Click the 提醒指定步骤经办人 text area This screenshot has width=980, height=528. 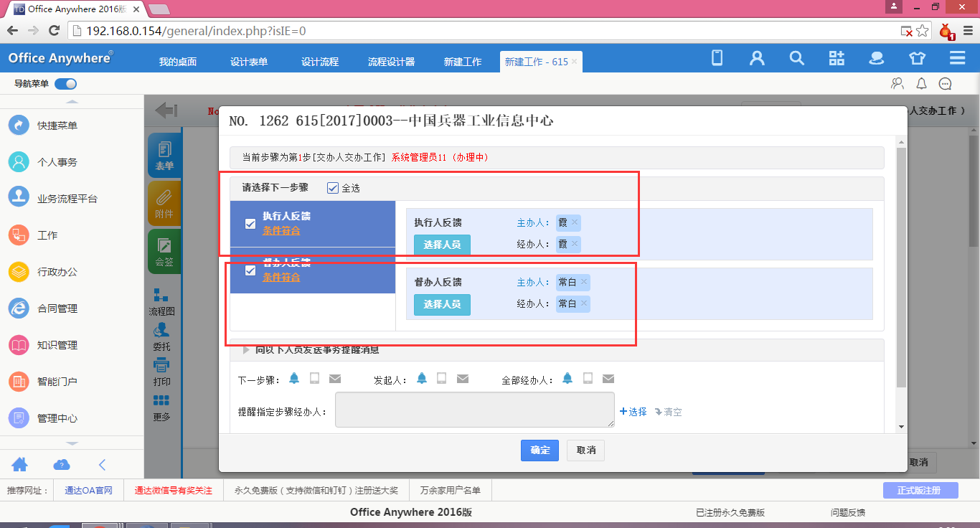tap(474, 410)
